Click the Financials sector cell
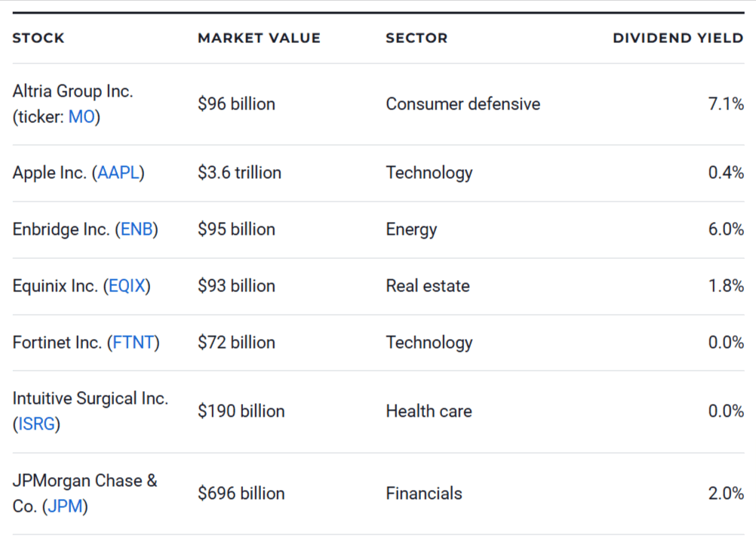The width and height of the screenshot is (756, 545). [423, 494]
